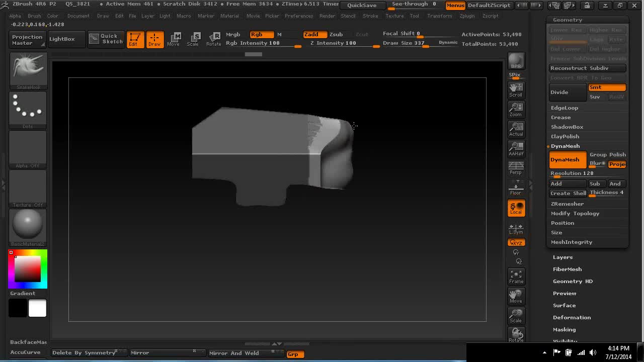Viewport: 644px width, 362px height.
Task: Click the Quick Sketch icon
Action: [106, 39]
